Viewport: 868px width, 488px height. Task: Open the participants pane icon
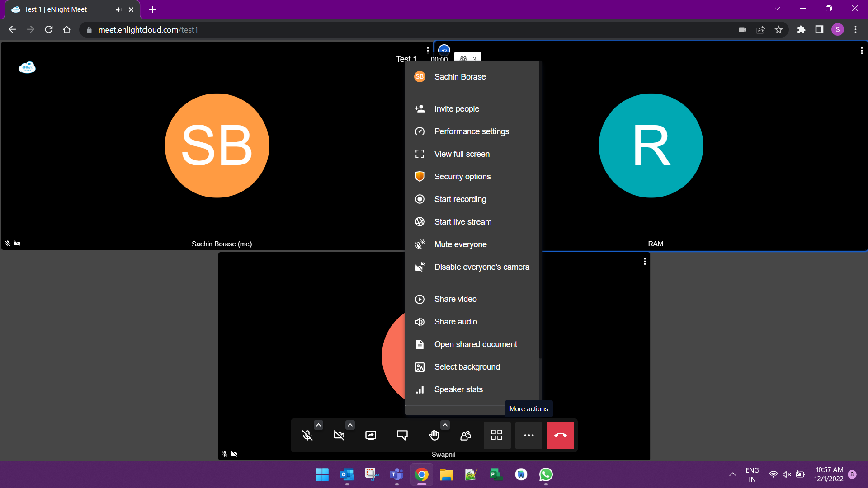point(465,435)
